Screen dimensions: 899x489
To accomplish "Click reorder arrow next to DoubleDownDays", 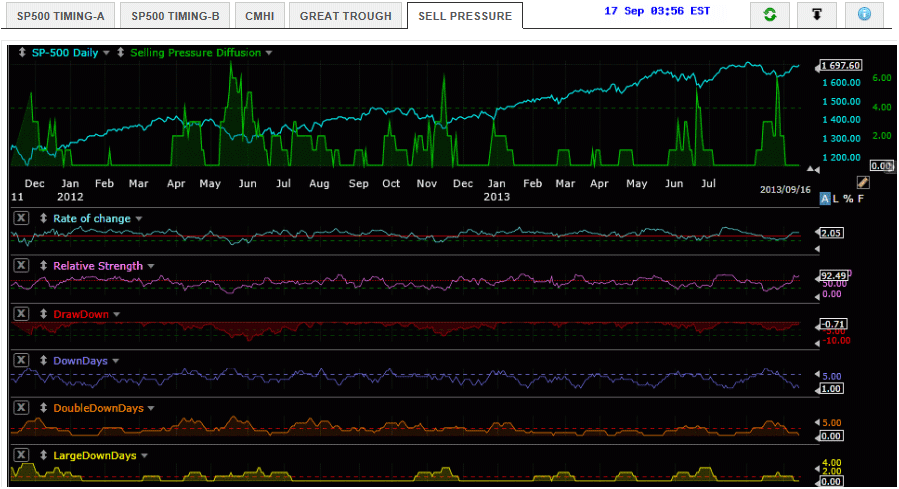I will pyautogui.click(x=43, y=408).
